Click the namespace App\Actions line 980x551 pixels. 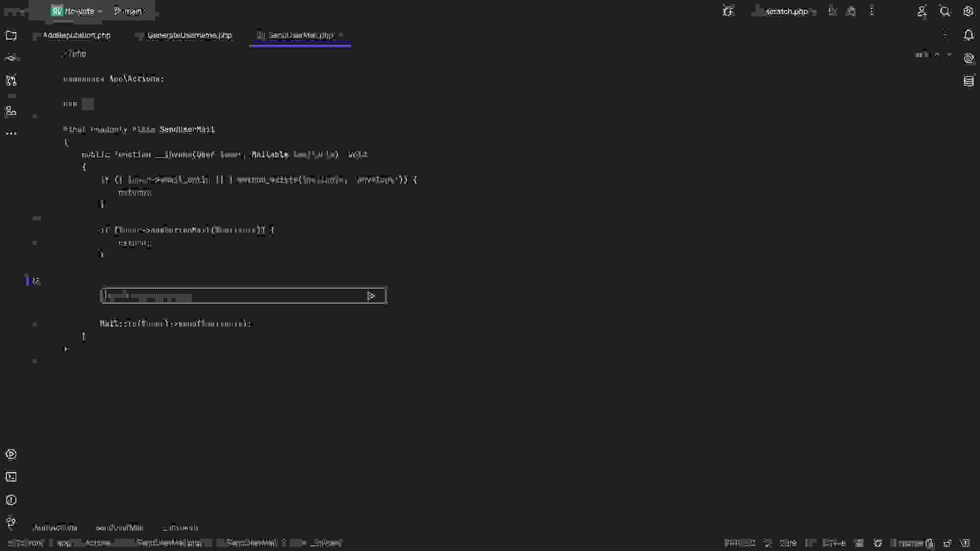[113, 79]
